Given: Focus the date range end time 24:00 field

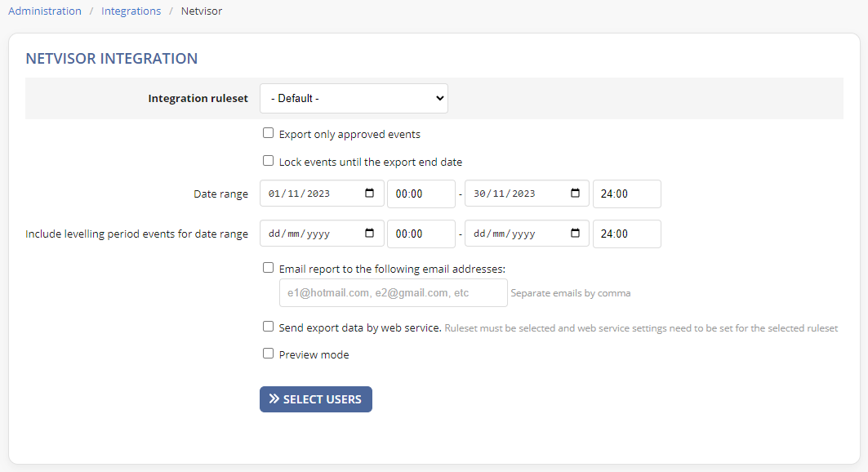Looking at the screenshot, I should click(x=626, y=194).
